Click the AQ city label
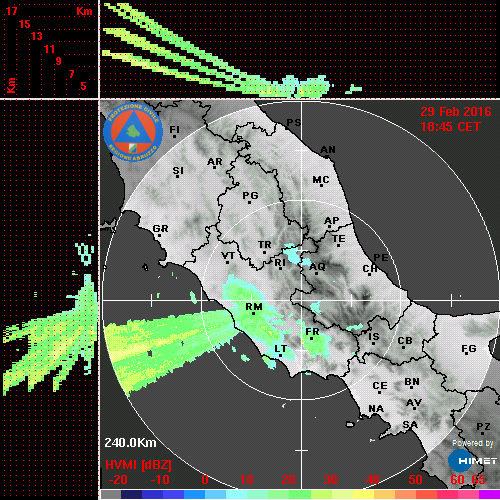This screenshot has width=500, height=500. coord(317,267)
